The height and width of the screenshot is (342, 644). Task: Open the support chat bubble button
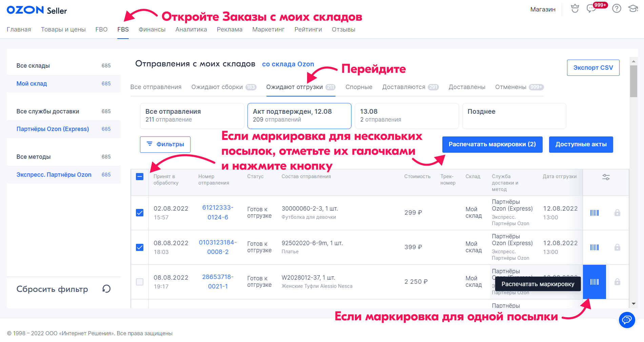click(x=627, y=320)
